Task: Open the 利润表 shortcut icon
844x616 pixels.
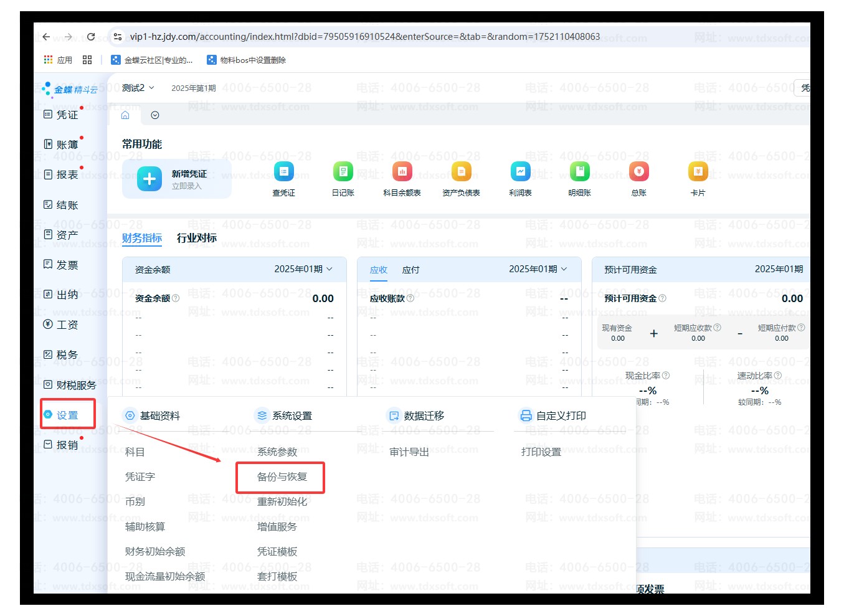Action: tap(520, 171)
